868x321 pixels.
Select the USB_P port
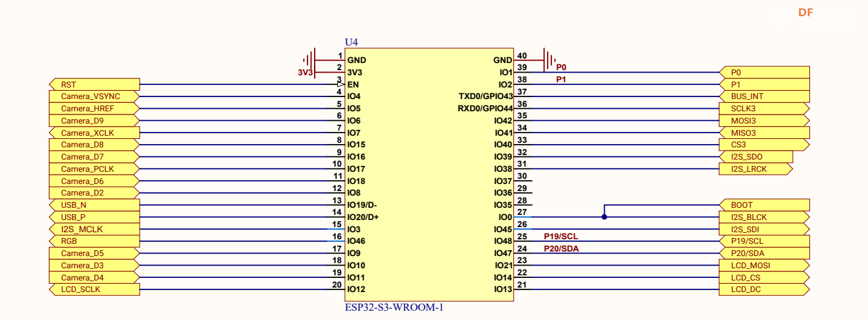tap(95, 217)
